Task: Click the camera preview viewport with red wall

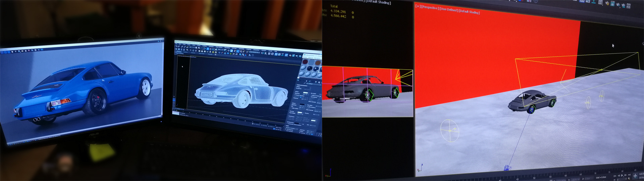Action: (367, 92)
